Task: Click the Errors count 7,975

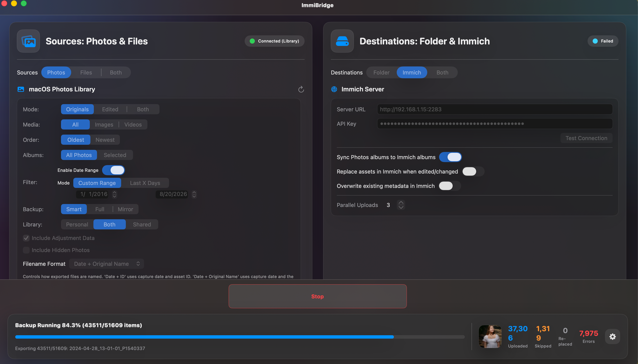Action: tap(589, 334)
